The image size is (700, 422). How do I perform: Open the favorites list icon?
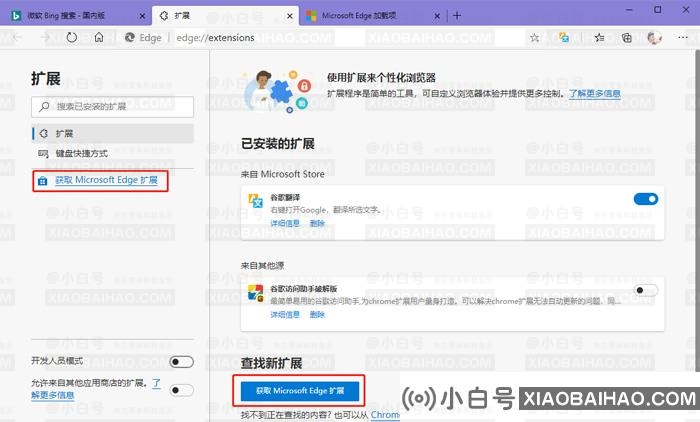599,38
